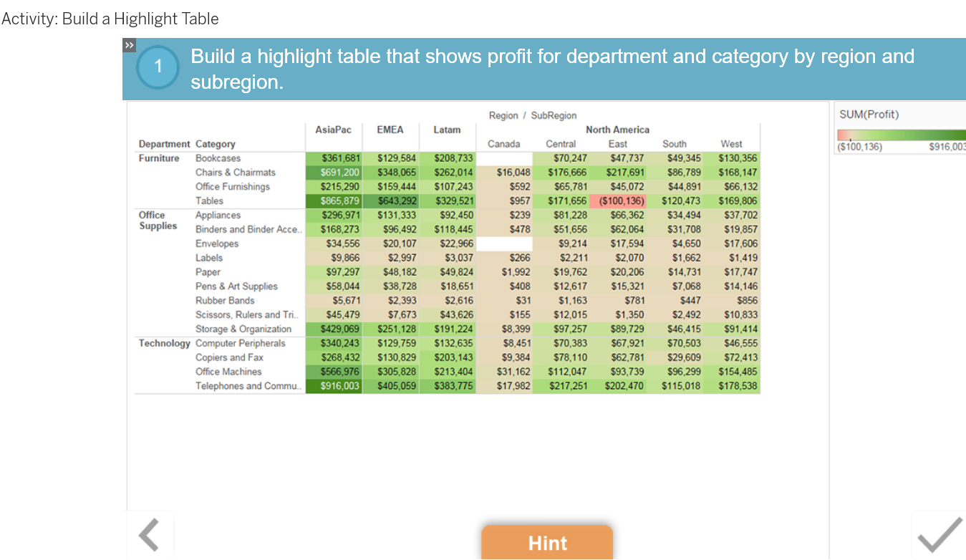Select the $691,200 Chairs AsiaPac cell
The width and height of the screenshot is (966, 560).
(334, 173)
